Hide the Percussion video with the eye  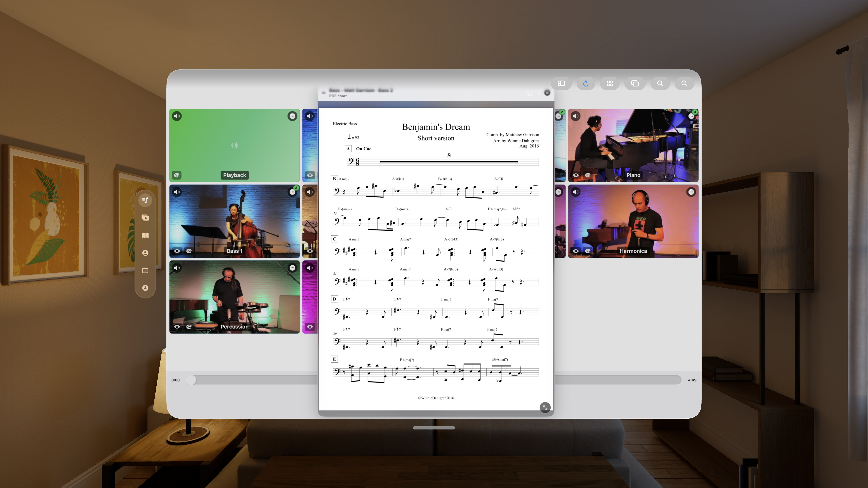coord(177,327)
